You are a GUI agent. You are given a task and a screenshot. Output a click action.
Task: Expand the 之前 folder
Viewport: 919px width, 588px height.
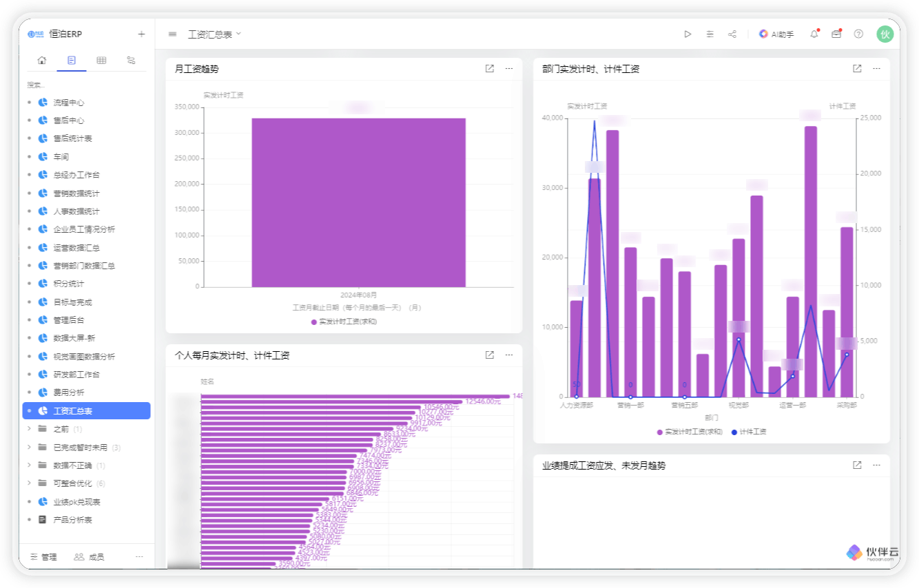tap(29, 429)
